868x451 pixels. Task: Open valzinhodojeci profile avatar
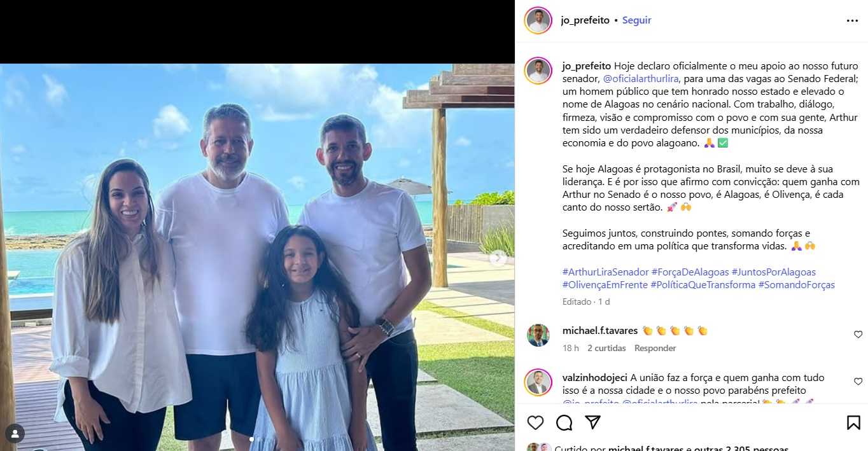538,382
